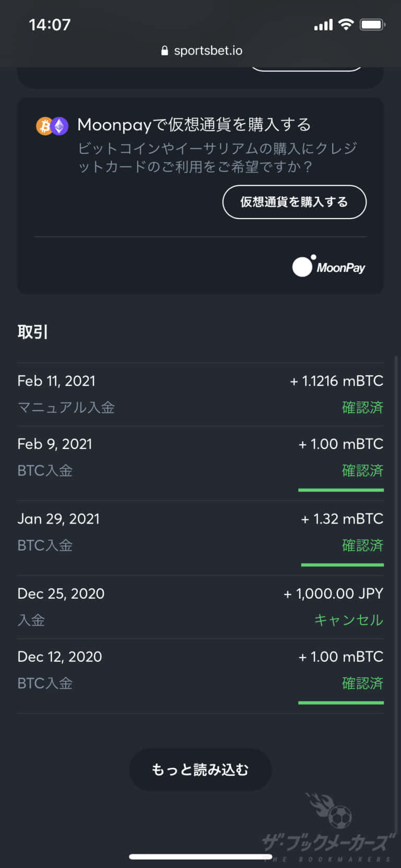Tap the MoonPay logo
Screen dimensions: 401x868
point(329,266)
